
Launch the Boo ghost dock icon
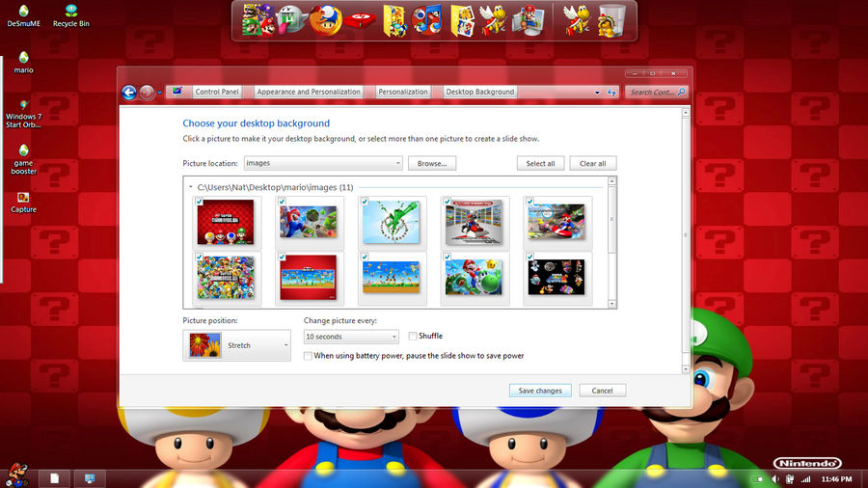pyautogui.click(x=291, y=20)
